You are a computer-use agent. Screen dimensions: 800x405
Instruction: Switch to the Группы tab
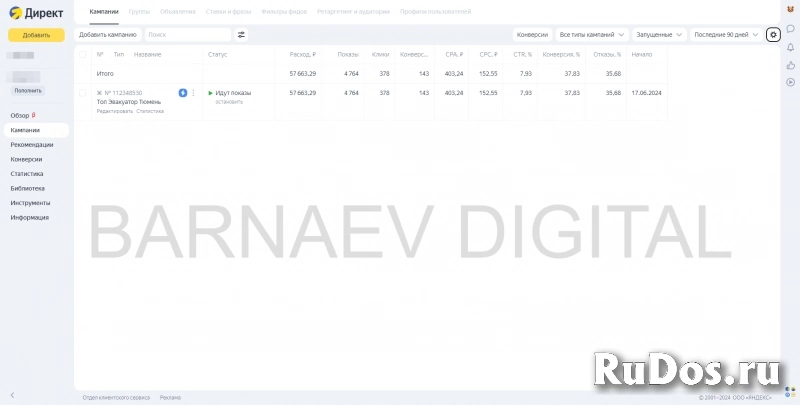[139, 11]
